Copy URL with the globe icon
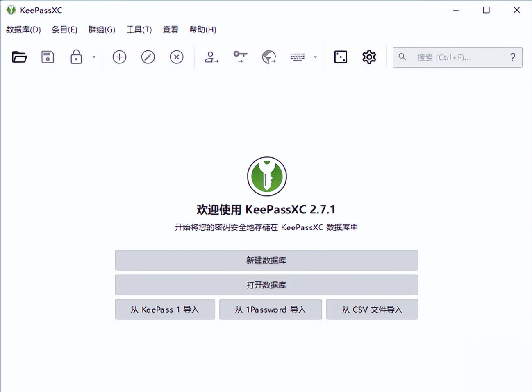This screenshot has height=392, width=532. [x=269, y=57]
